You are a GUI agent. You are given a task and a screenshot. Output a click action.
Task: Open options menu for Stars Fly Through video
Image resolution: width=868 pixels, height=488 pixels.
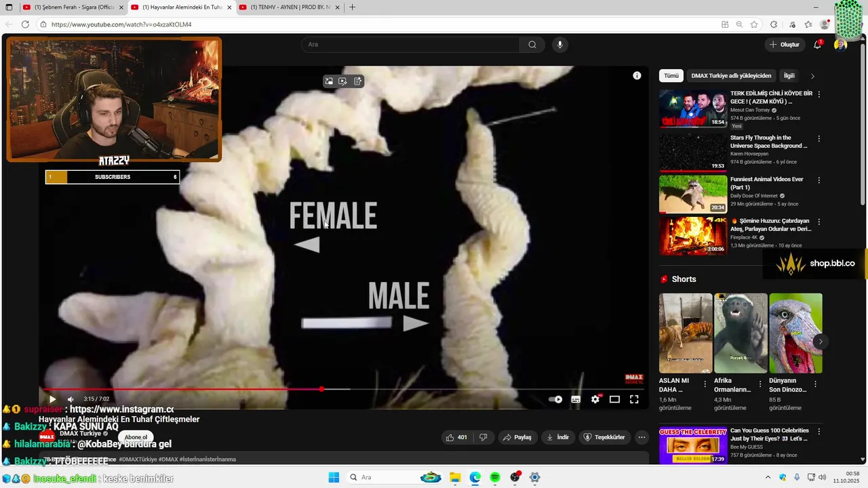pos(818,138)
